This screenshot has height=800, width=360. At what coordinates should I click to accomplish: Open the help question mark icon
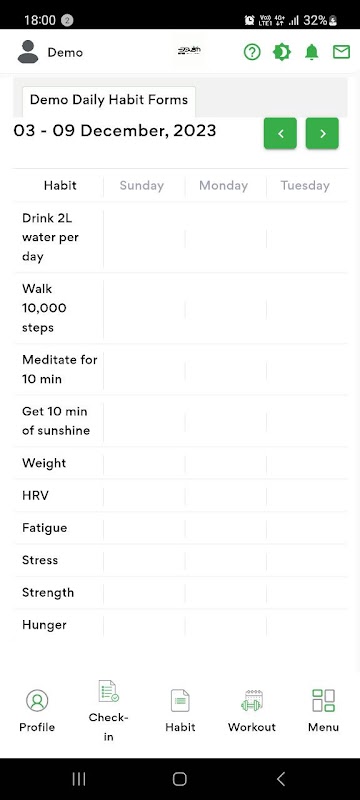252,52
